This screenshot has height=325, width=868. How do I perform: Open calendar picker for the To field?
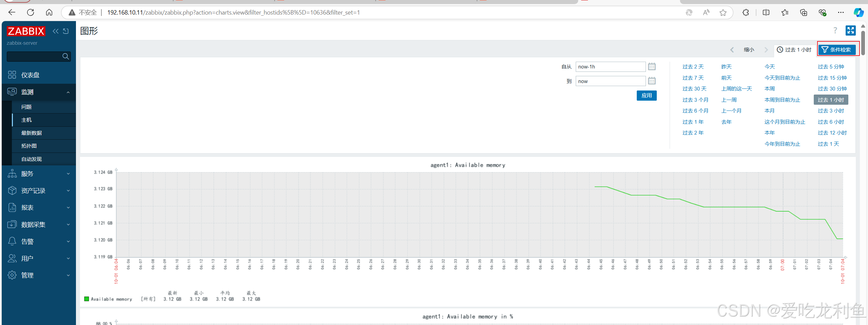click(652, 81)
